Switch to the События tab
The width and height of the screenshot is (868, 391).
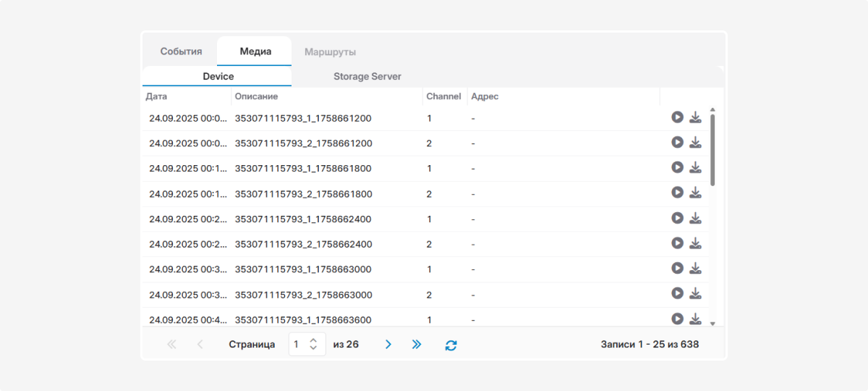[x=181, y=52]
